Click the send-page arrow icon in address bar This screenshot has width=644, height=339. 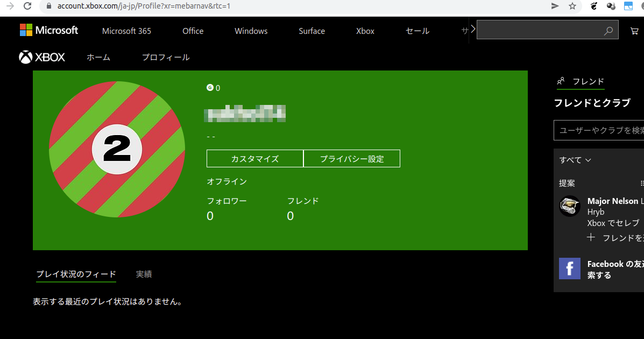[x=555, y=6]
